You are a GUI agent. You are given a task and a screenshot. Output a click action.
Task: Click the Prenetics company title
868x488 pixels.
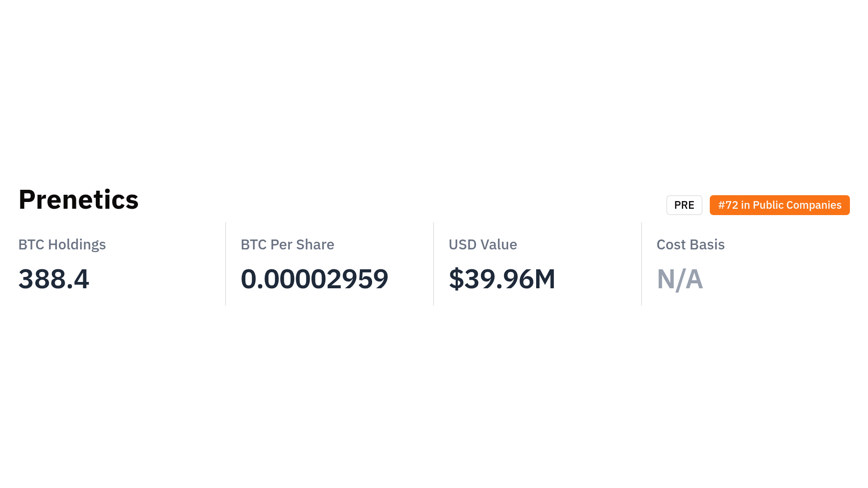point(78,199)
